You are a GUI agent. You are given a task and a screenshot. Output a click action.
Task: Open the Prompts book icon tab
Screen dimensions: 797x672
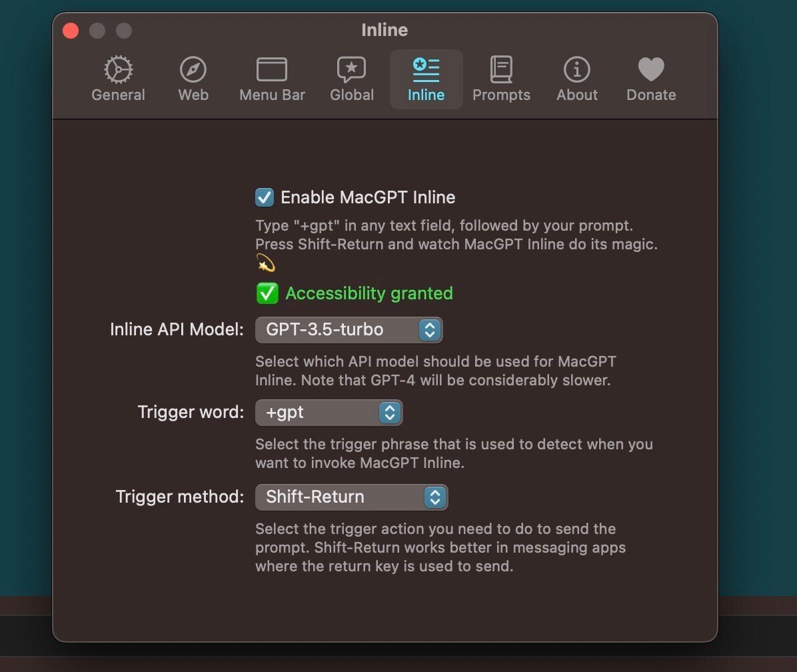point(501,69)
